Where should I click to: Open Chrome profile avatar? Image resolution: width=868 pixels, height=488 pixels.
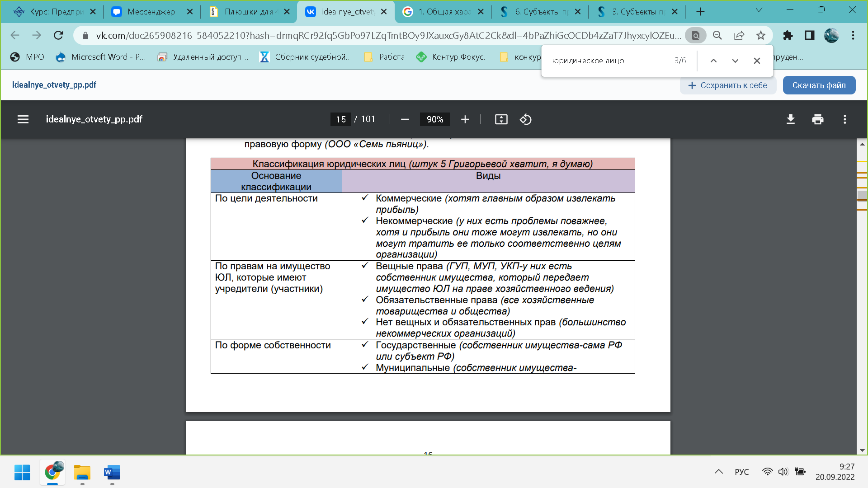pos(831,35)
